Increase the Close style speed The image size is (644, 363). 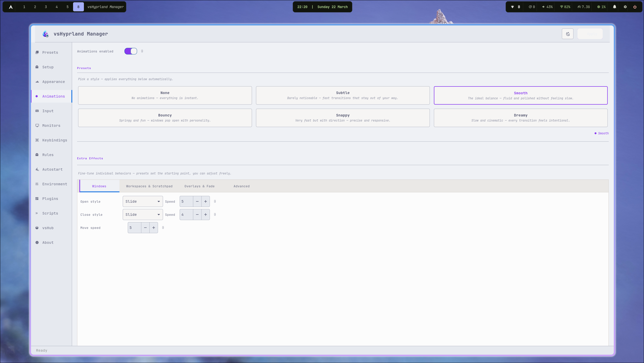pyautogui.click(x=206, y=215)
